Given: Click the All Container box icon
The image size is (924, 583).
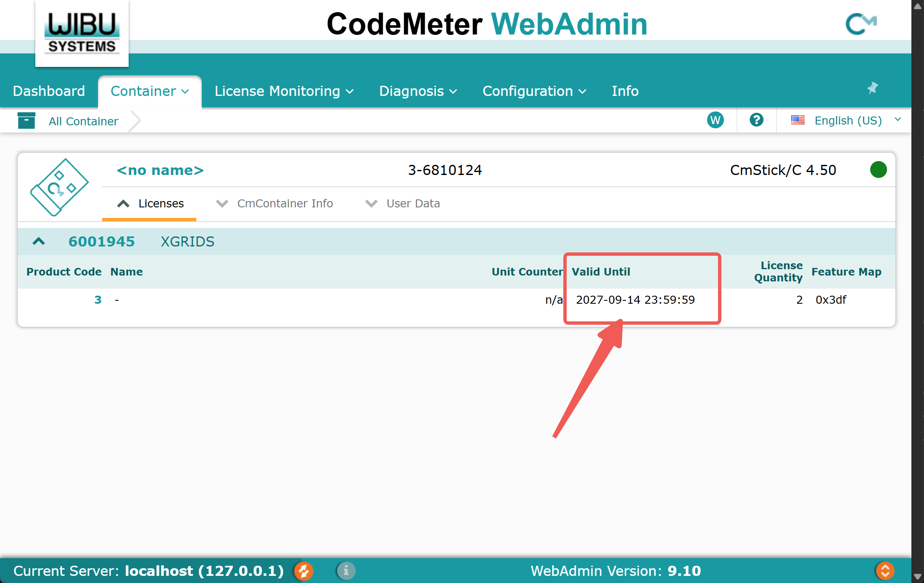Looking at the screenshot, I should point(26,121).
